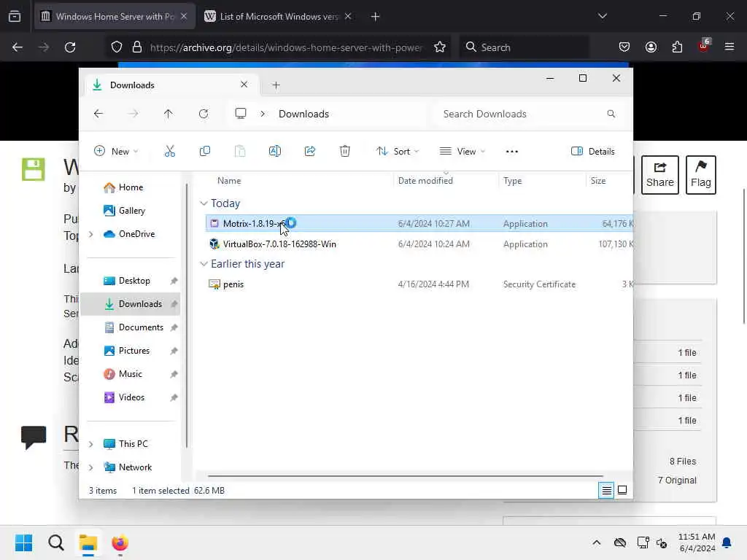Refresh the Downloads folder view
747x560 pixels.
204,114
